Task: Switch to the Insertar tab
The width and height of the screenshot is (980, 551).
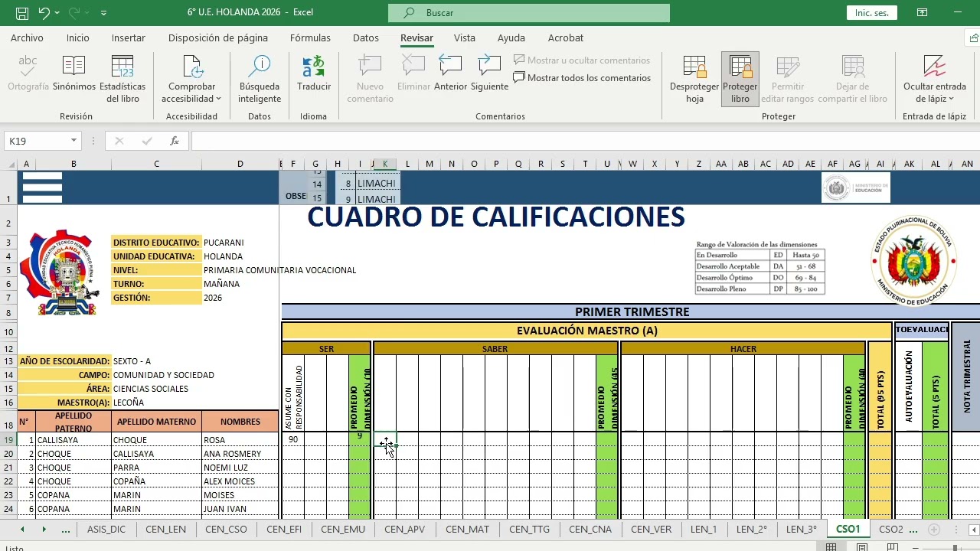Action: 129,37
